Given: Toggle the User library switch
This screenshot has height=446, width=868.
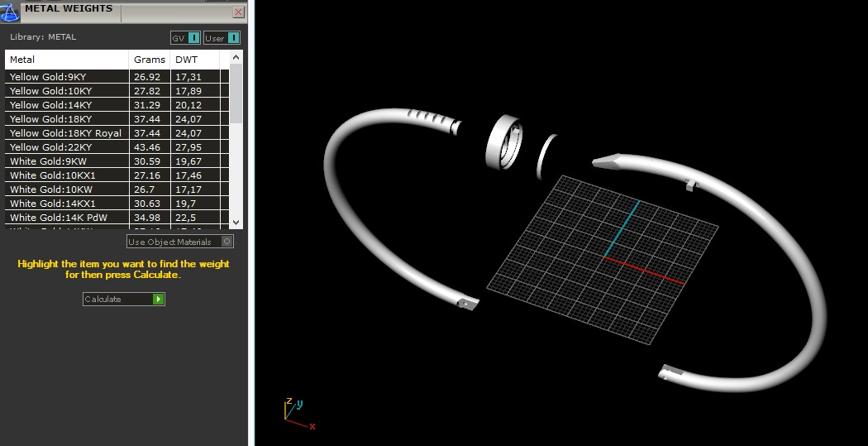Looking at the screenshot, I should [x=222, y=38].
